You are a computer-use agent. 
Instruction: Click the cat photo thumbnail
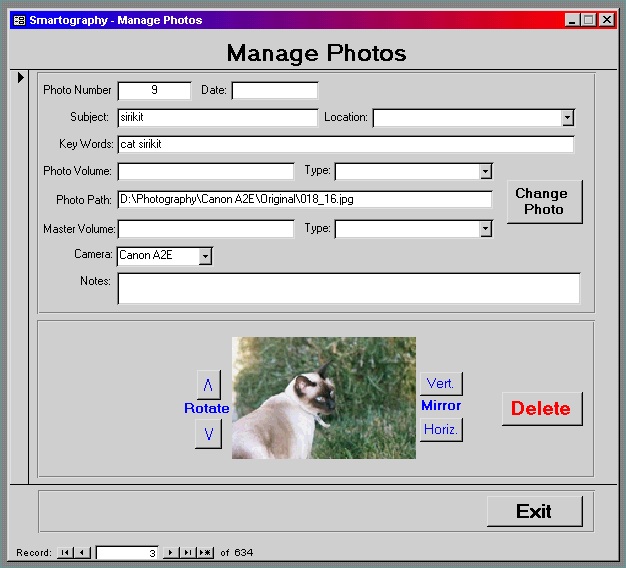[324, 398]
